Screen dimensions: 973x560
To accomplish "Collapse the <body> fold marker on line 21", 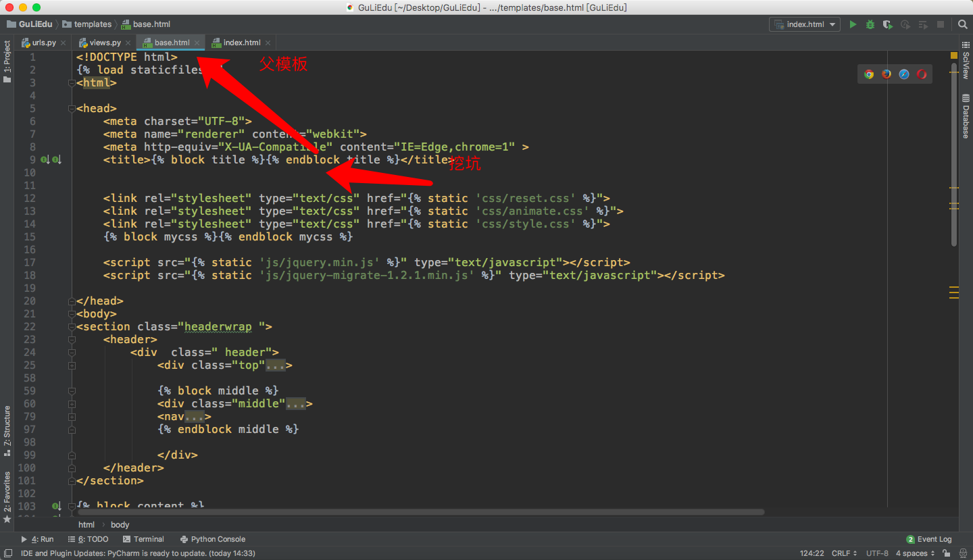I will tap(72, 314).
